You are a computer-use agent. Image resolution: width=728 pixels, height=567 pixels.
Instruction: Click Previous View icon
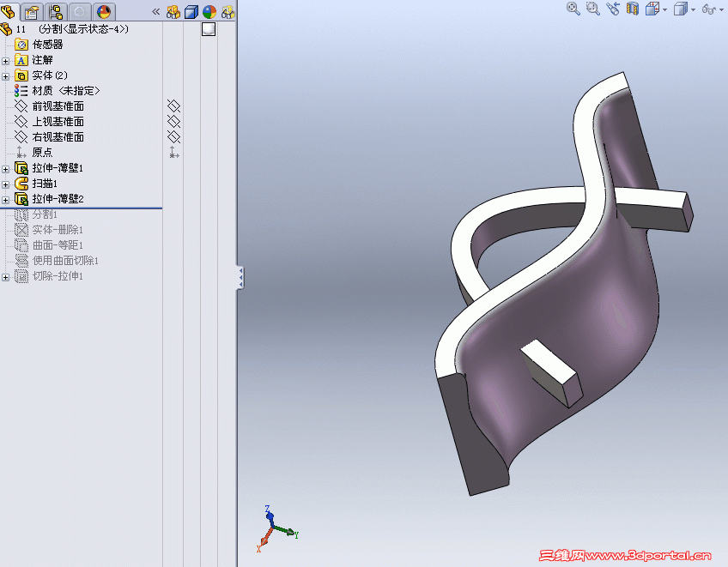pos(613,9)
